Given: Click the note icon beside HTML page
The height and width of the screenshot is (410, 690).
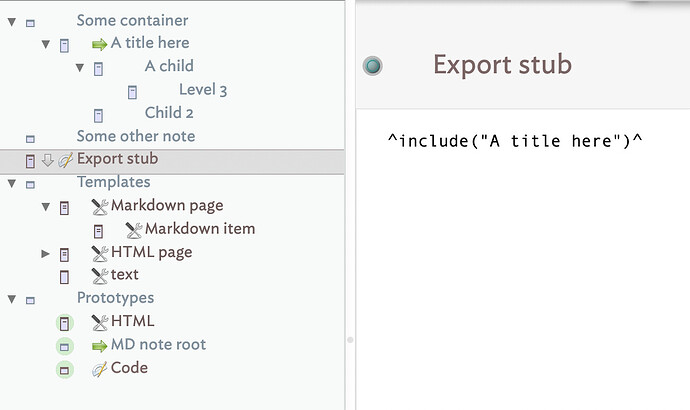Looking at the screenshot, I should (64, 254).
